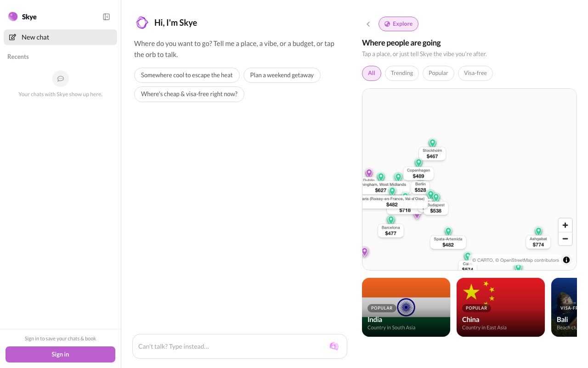Go back using the left chevron arrow
The image size is (588, 368).
[x=368, y=24]
